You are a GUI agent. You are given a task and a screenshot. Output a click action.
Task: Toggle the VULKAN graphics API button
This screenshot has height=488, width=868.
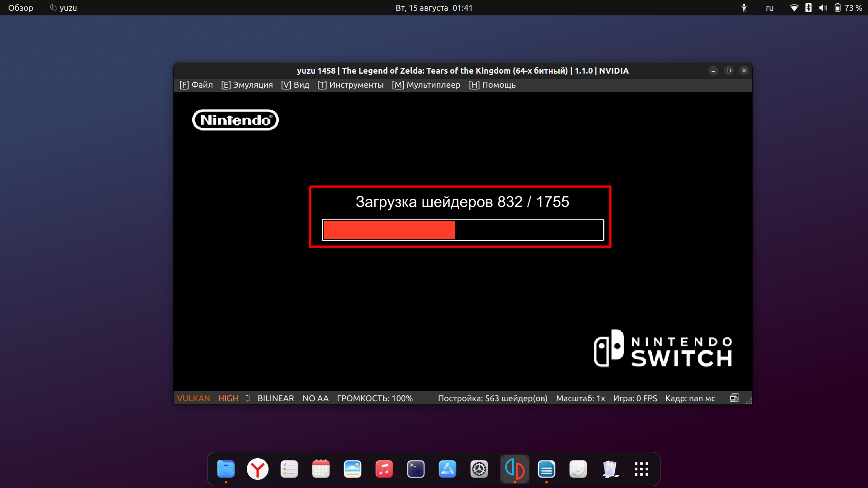(x=193, y=398)
